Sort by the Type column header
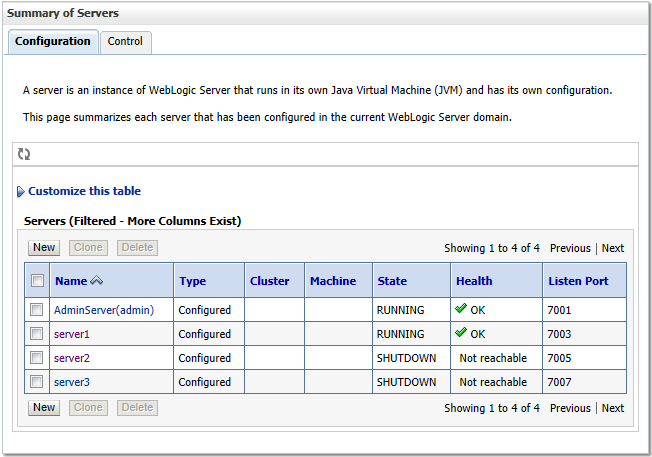The image size is (652, 457). (193, 282)
